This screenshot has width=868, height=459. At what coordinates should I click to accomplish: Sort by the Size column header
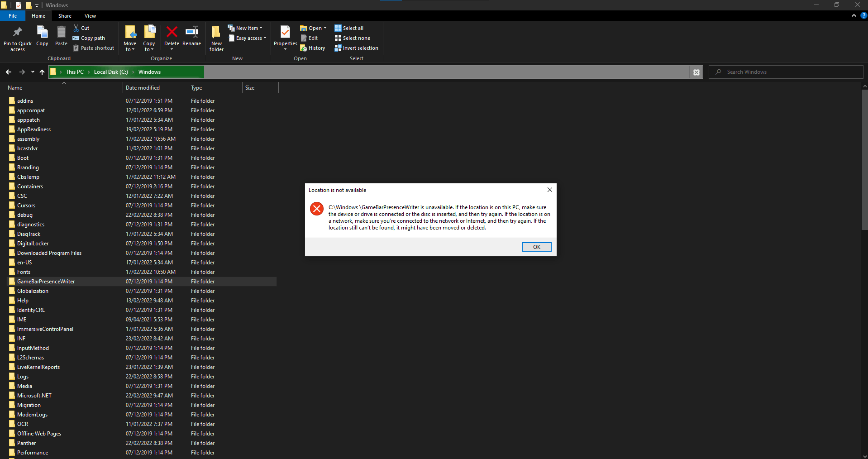(260, 88)
